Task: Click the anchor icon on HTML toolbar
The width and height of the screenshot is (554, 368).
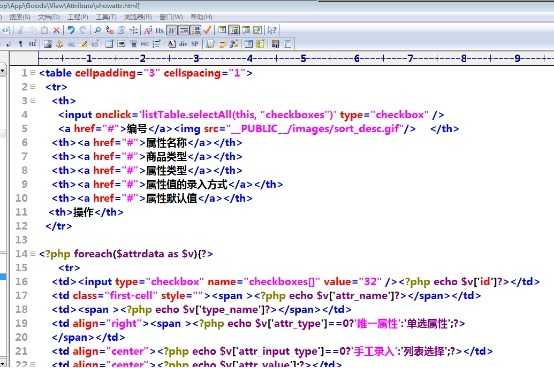Action: 59,44
